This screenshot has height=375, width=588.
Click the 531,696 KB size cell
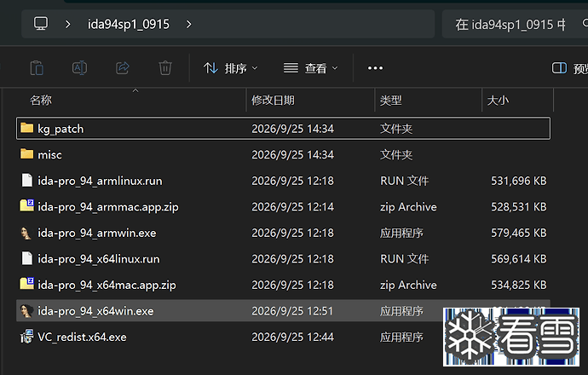[x=519, y=182]
